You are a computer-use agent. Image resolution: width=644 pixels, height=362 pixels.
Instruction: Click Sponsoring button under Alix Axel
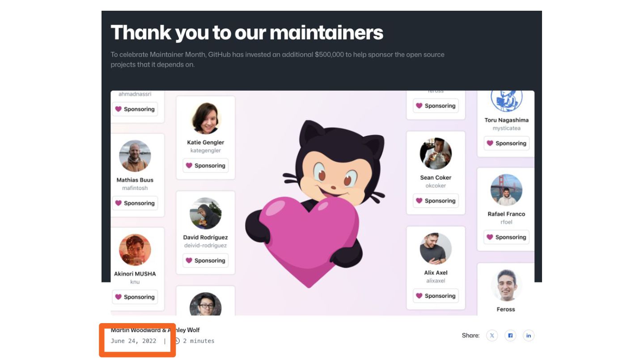(x=436, y=296)
